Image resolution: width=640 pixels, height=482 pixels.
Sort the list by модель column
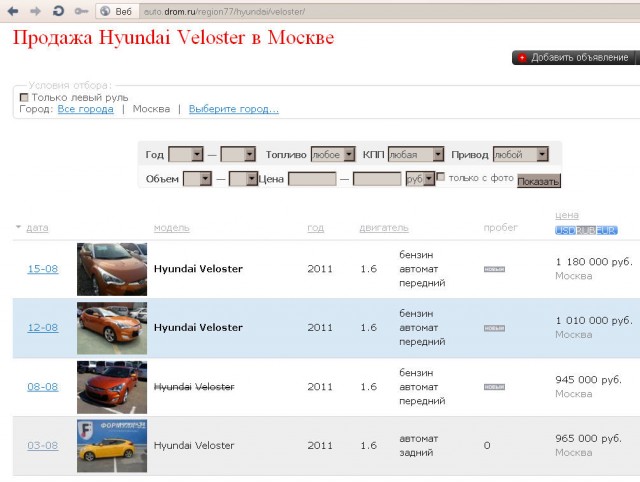coord(171,228)
